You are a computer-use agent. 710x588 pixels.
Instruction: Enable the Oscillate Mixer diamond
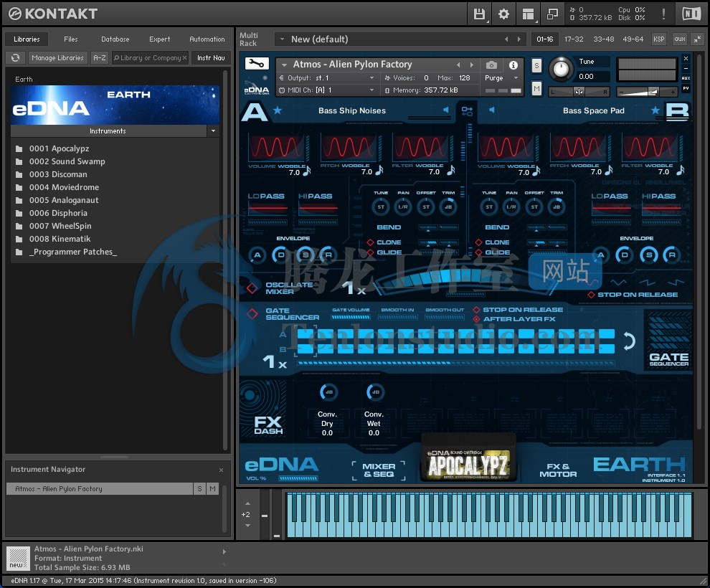tap(252, 288)
